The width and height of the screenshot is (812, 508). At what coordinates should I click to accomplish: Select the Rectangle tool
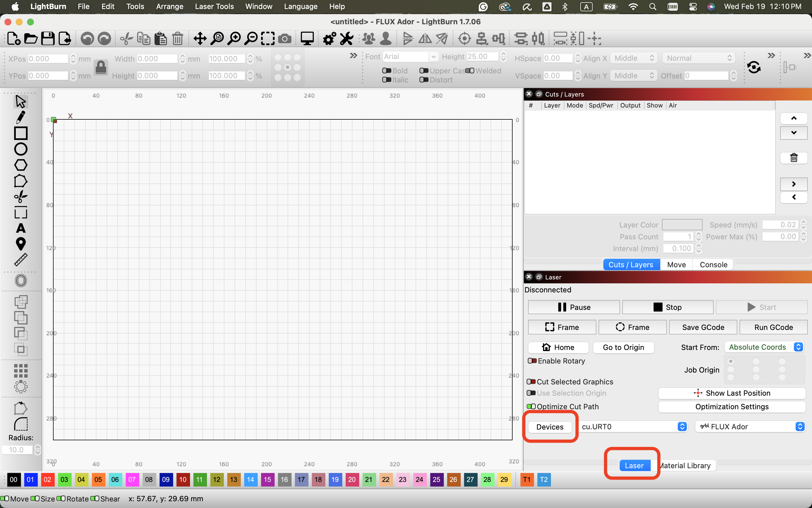[x=21, y=133]
